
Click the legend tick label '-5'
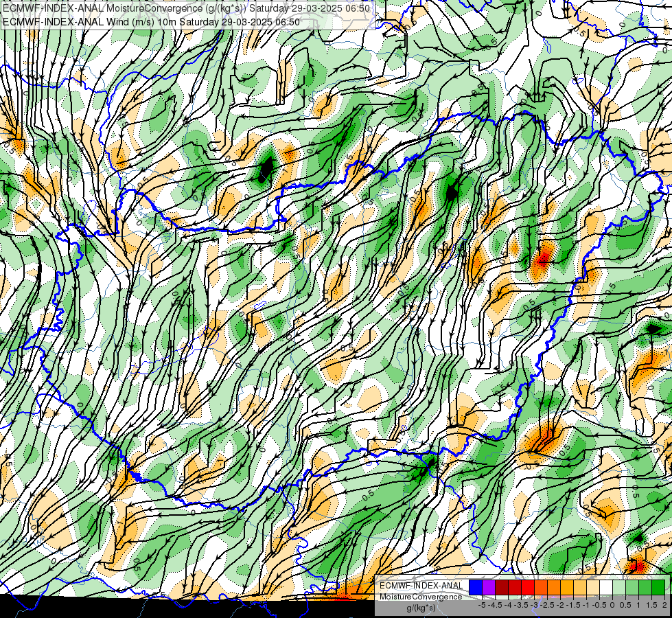tap(482, 605)
